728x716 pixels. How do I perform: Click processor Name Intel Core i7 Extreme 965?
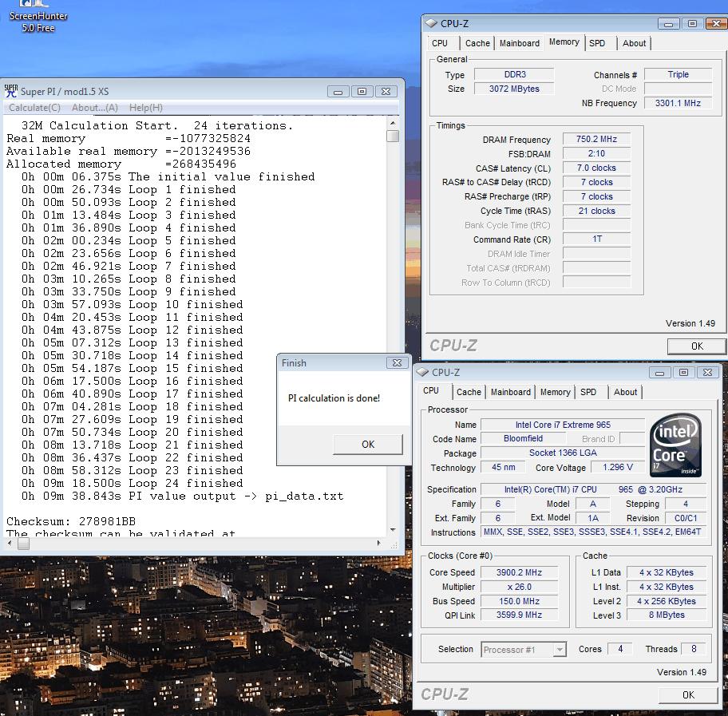pos(563,425)
